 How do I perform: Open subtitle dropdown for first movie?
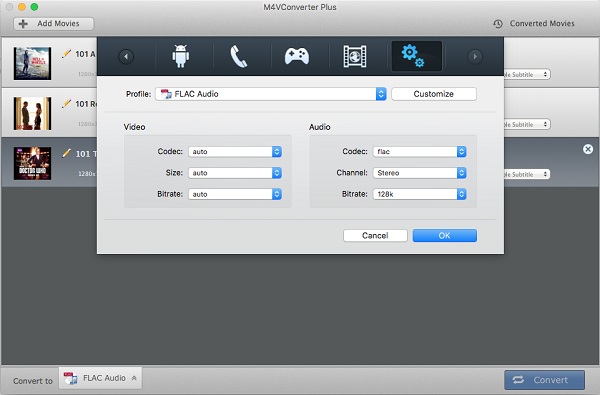coord(527,74)
